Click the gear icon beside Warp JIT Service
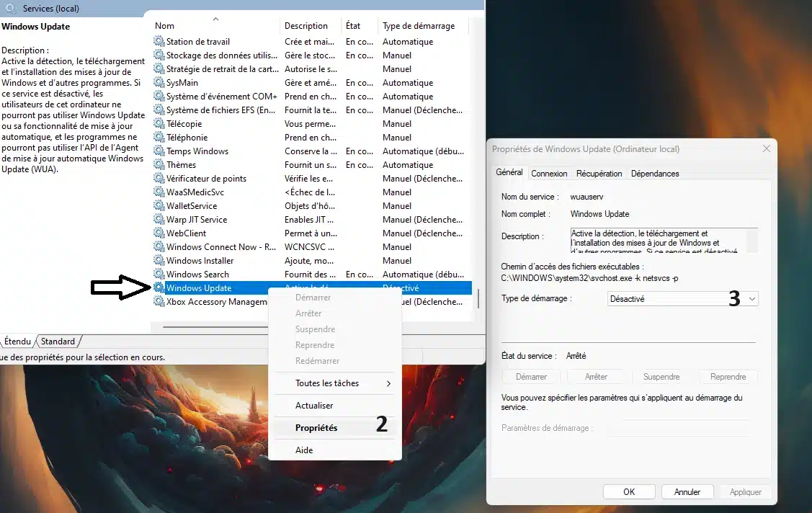812x513 pixels. pyautogui.click(x=159, y=220)
